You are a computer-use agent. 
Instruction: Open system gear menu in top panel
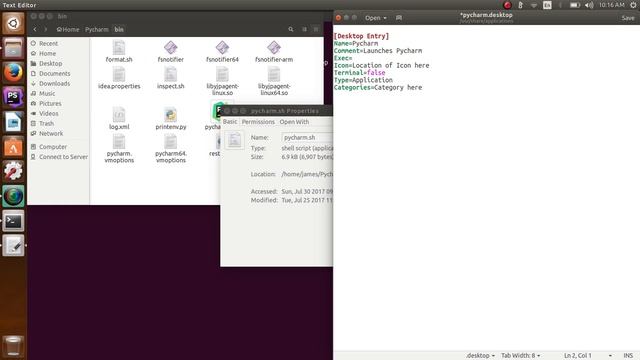tap(633, 5)
